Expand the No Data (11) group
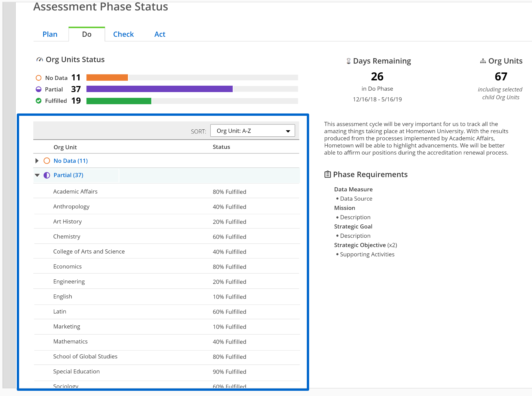 point(37,161)
